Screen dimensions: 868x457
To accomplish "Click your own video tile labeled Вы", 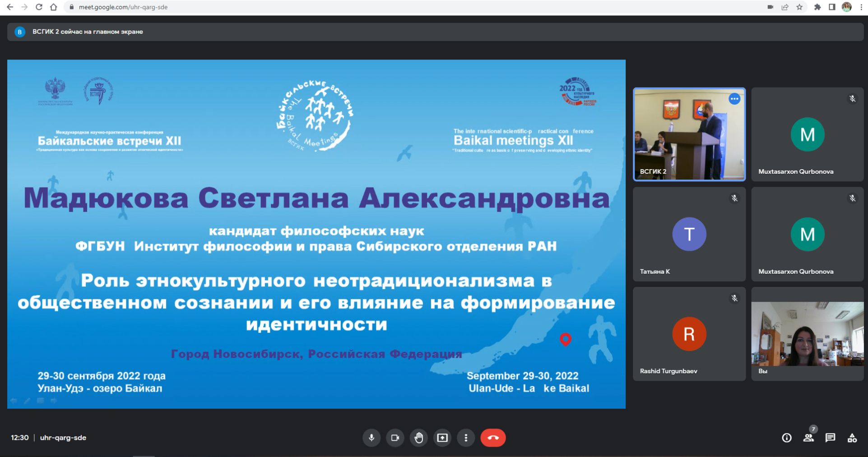I will [x=807, y=334].
